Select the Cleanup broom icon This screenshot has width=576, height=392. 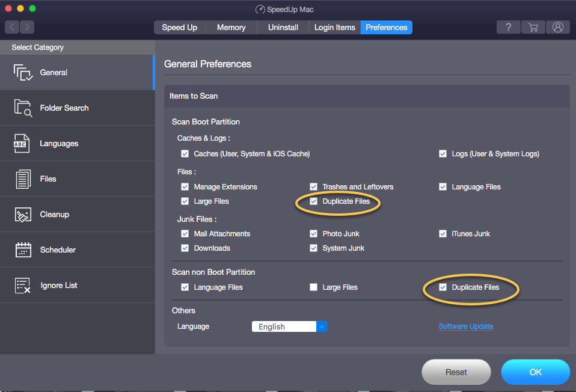point(23,215)
